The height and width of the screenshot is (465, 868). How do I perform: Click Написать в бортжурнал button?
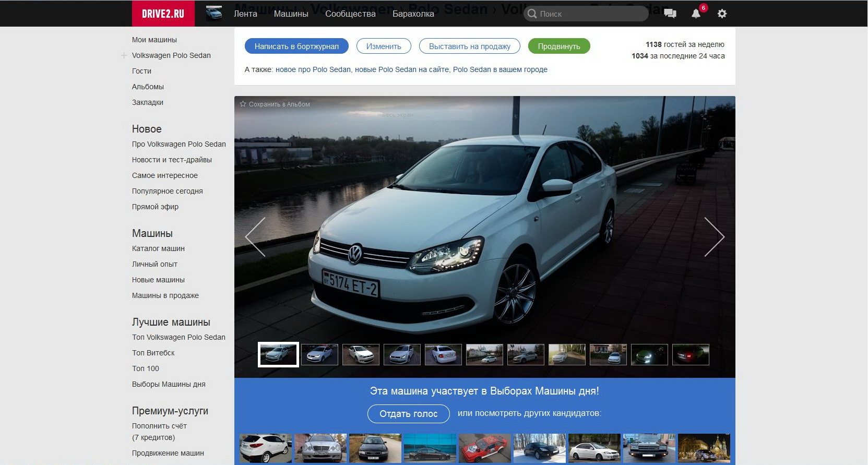tap(296, 46)
